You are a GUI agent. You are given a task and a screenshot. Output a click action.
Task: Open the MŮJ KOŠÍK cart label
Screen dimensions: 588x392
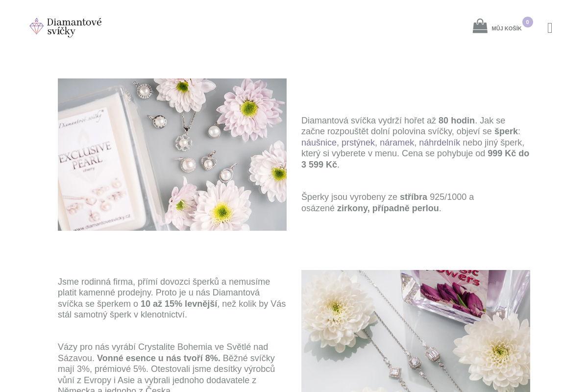(x=506, y=29)
